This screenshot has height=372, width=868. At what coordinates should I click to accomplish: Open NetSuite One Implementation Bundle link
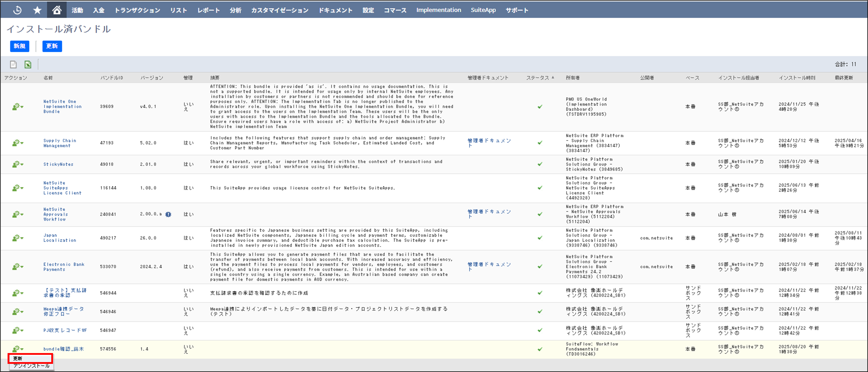point(62,107)
